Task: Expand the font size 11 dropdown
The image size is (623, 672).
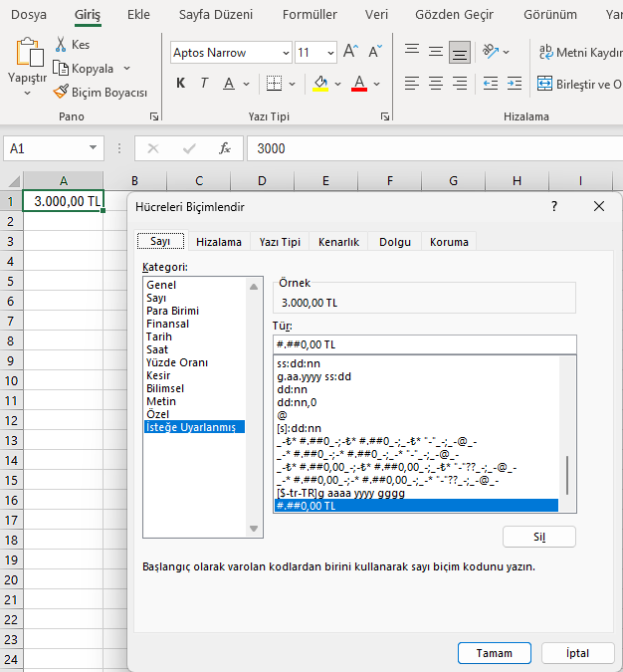Action: pos(330,53)
